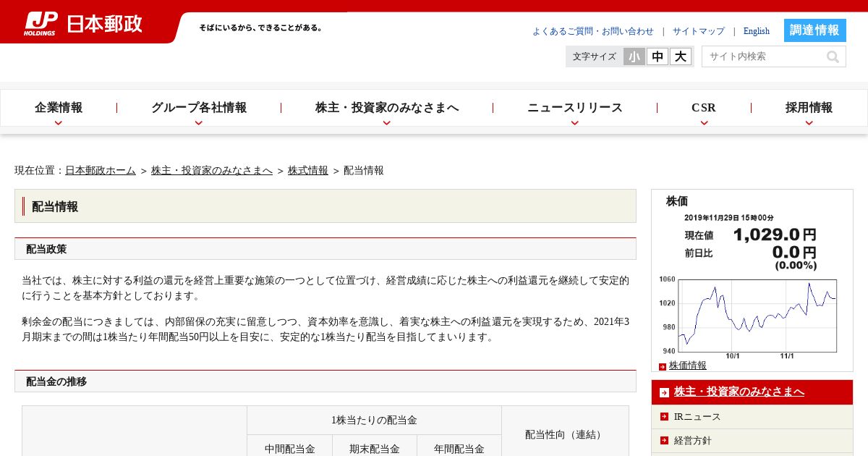
Task: Set font size to large (大)
Action: [681, 56]
